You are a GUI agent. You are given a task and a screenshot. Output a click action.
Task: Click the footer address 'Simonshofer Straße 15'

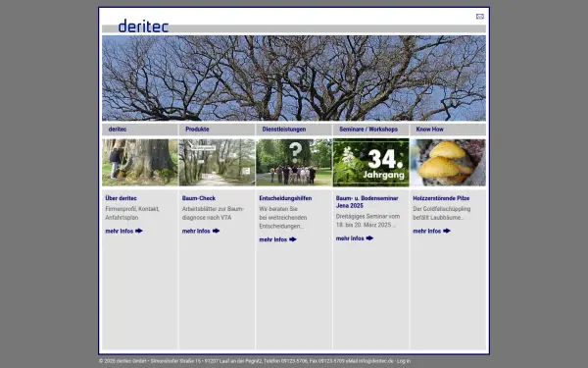(x=175, y=361)
